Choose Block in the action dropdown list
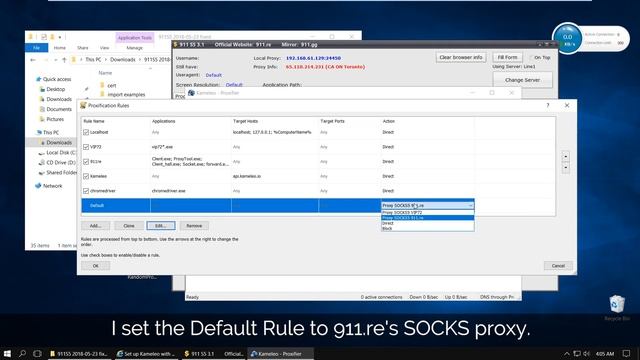The width and height of the screenshot is (640, 360). [427, 229]
